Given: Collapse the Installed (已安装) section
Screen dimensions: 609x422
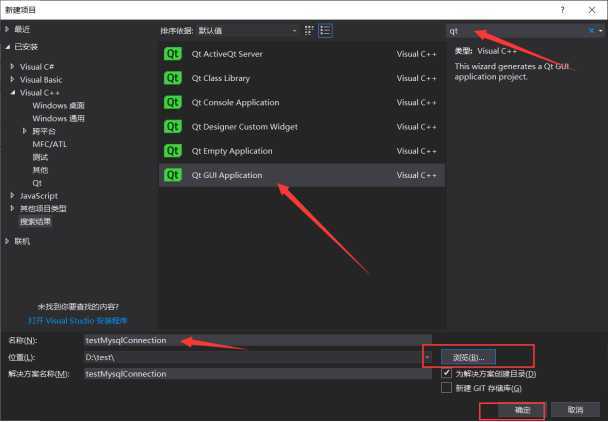Looking at the screenshot, I should click(x=7, y=47).
